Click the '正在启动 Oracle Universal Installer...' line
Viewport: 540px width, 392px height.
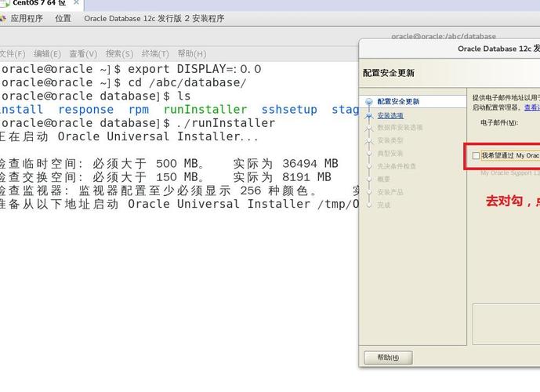[129, 136]
